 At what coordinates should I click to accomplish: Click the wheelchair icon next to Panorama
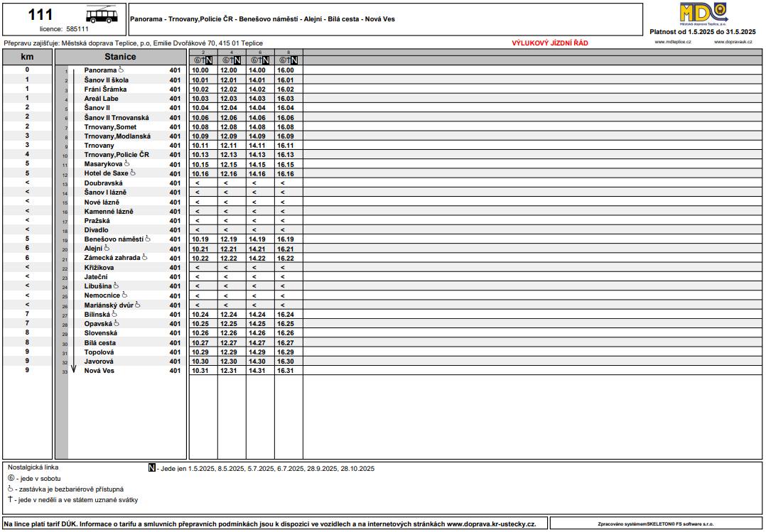[x=121, y=70]
